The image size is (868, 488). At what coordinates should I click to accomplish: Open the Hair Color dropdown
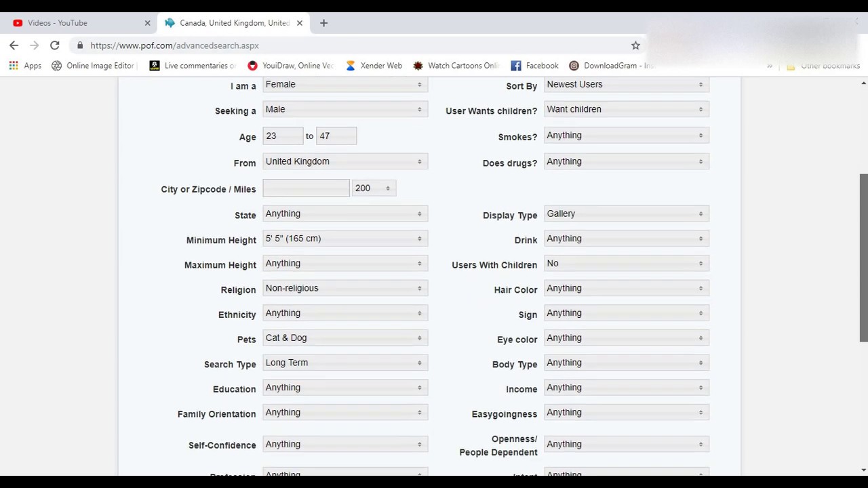coord(627,288)
